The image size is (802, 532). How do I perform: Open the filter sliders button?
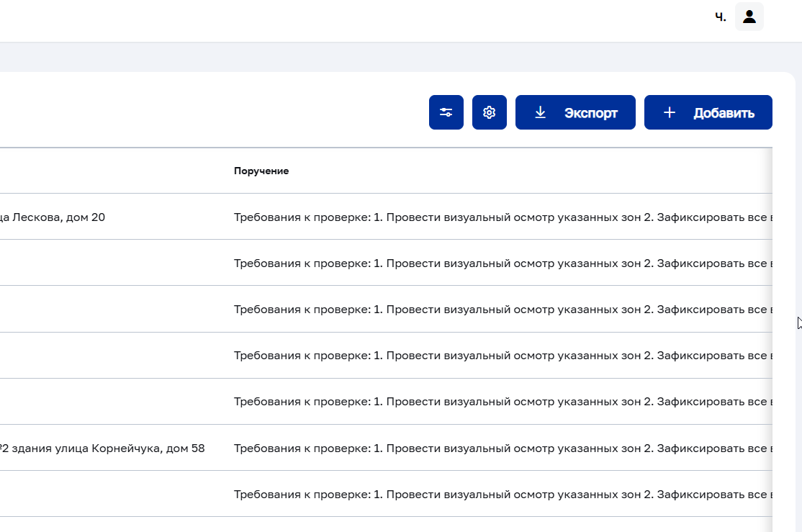coord(446,112)
